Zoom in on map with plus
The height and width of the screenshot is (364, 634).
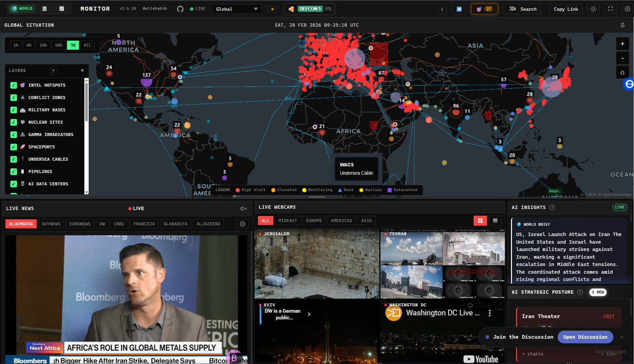click(622, 44)
